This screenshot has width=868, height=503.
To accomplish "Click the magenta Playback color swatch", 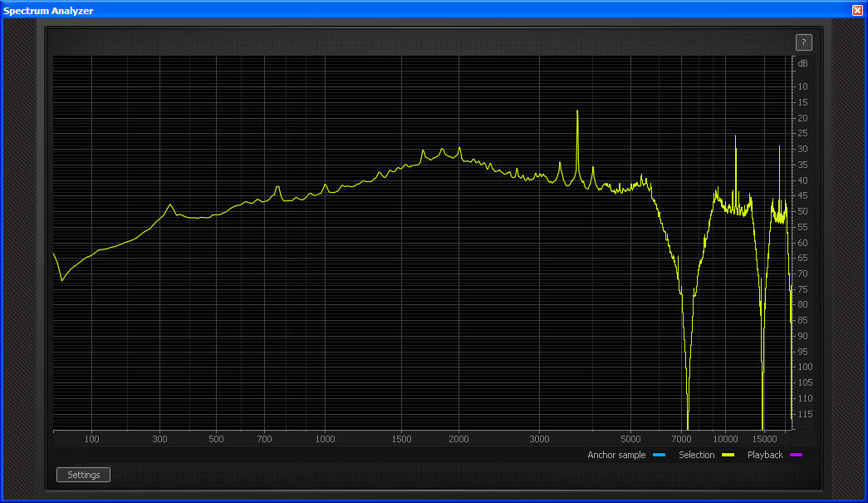I will [x=796, y=455].
